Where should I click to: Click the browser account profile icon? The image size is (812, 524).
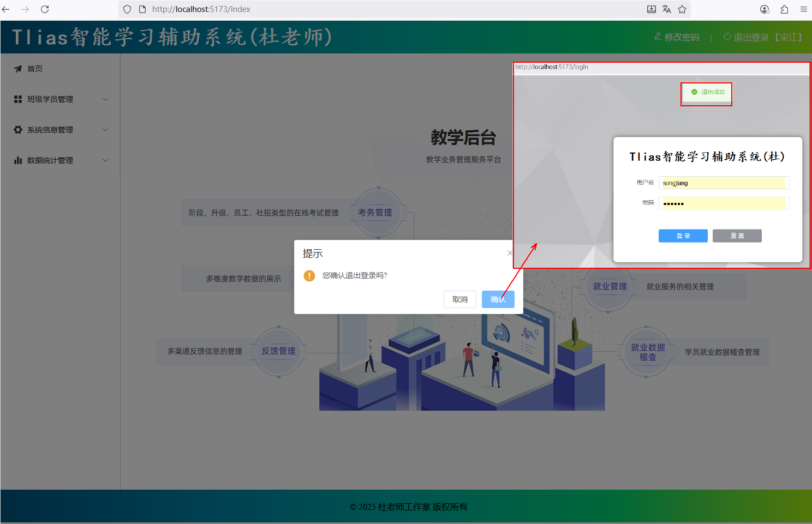point(765,9)
